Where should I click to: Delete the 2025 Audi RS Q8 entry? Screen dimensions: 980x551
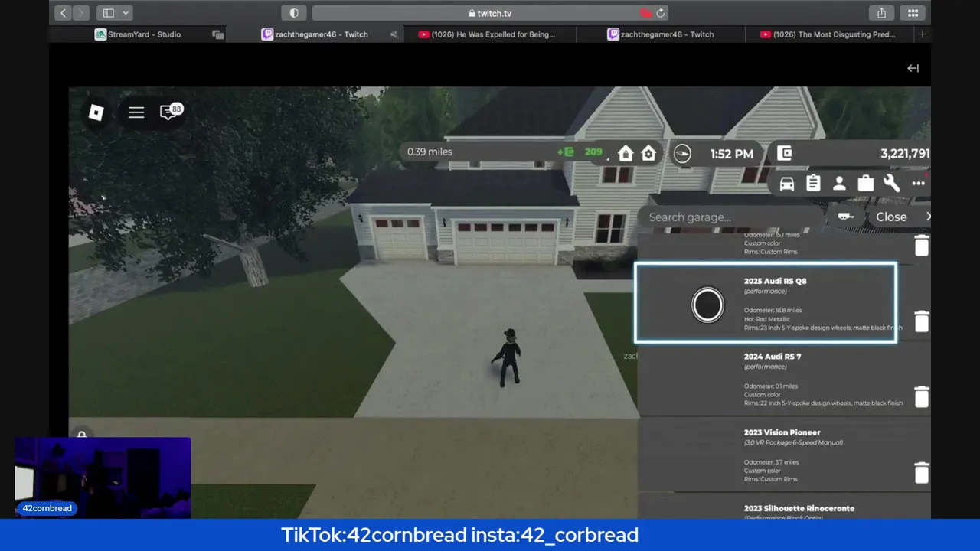click(922, 321)
